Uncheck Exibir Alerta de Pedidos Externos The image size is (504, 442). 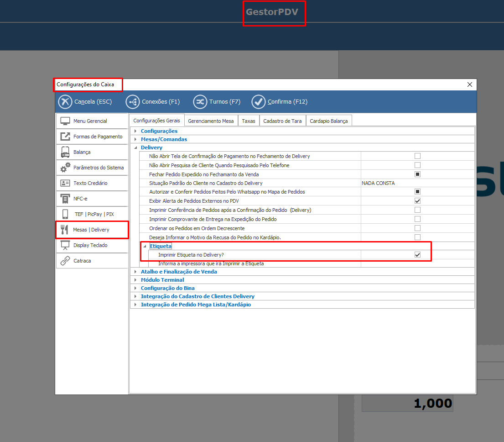pyautogui.click(x=417, y=201)
